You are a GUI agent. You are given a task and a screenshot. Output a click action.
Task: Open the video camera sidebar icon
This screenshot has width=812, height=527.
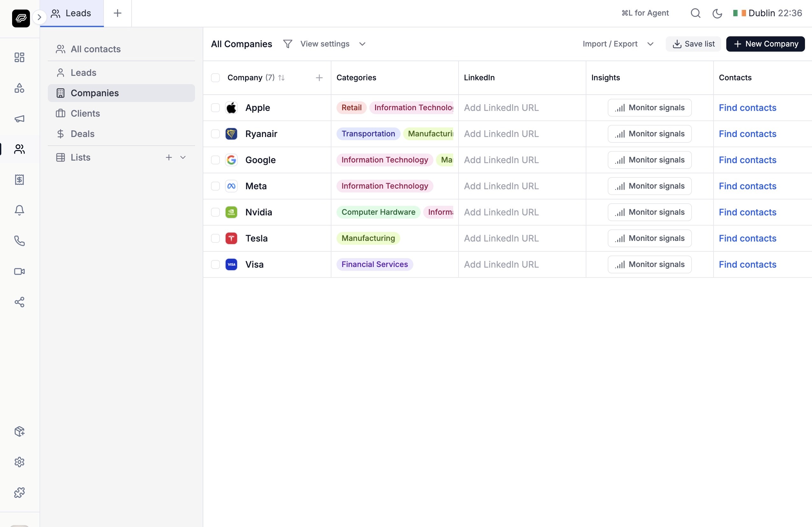tap(19, 271)
